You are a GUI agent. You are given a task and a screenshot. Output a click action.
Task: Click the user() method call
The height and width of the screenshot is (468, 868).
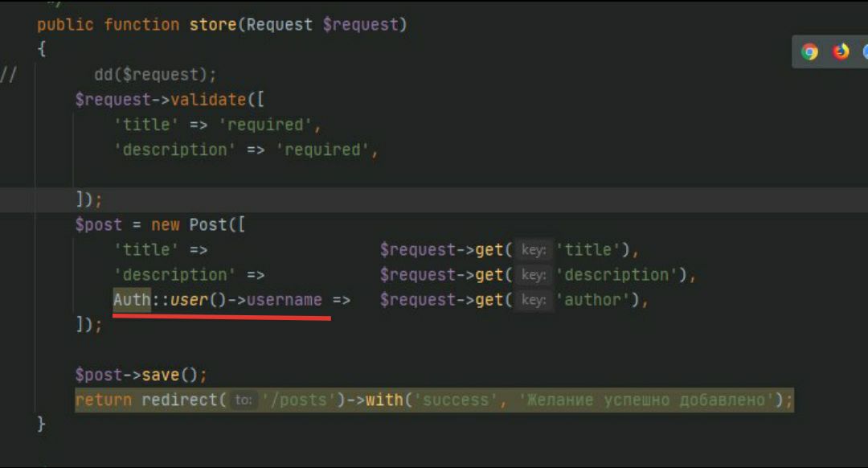point(199,300)
